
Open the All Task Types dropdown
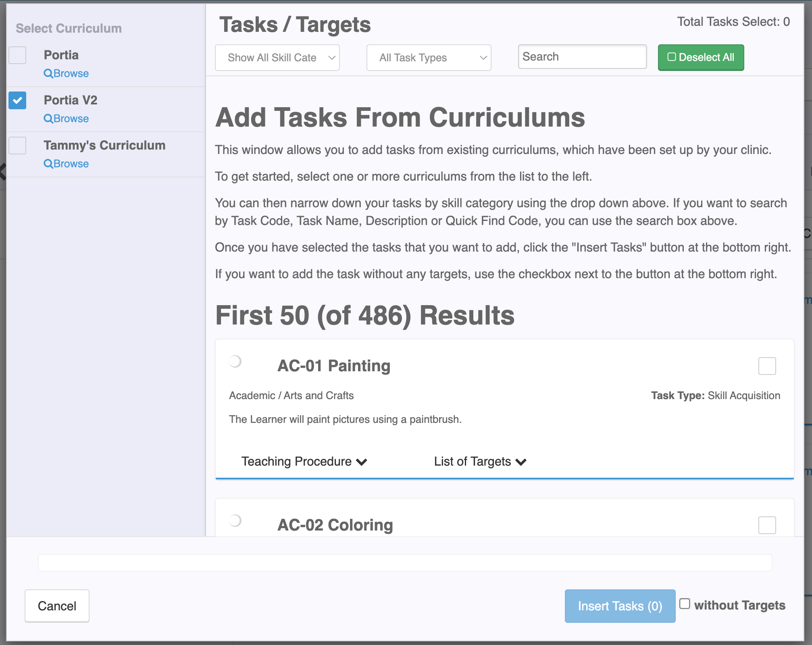(429, 58)
